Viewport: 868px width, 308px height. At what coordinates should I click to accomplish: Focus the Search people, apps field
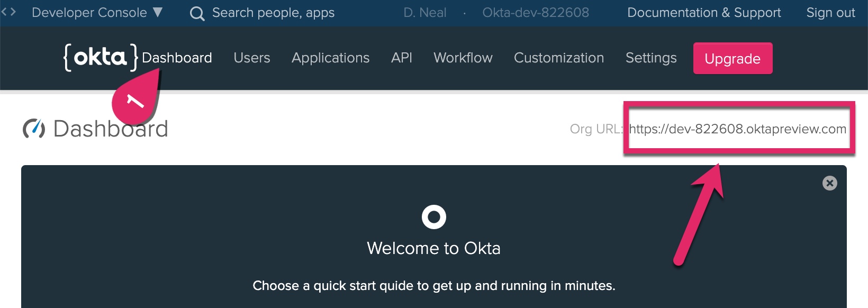273,13
